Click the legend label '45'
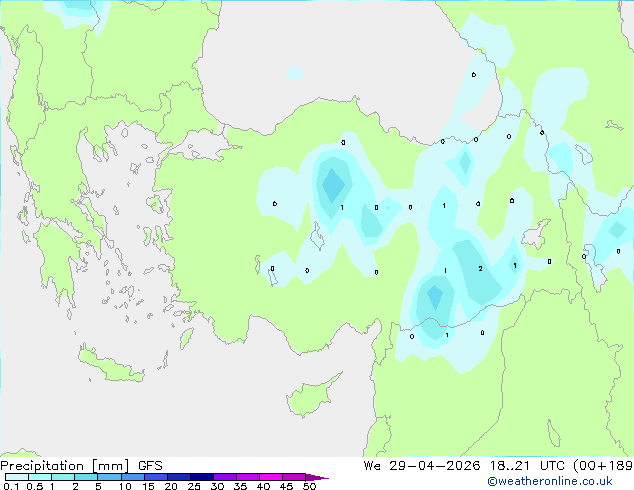Image resolution: width=634 pixels, height=490 pixels. (286, 486)
